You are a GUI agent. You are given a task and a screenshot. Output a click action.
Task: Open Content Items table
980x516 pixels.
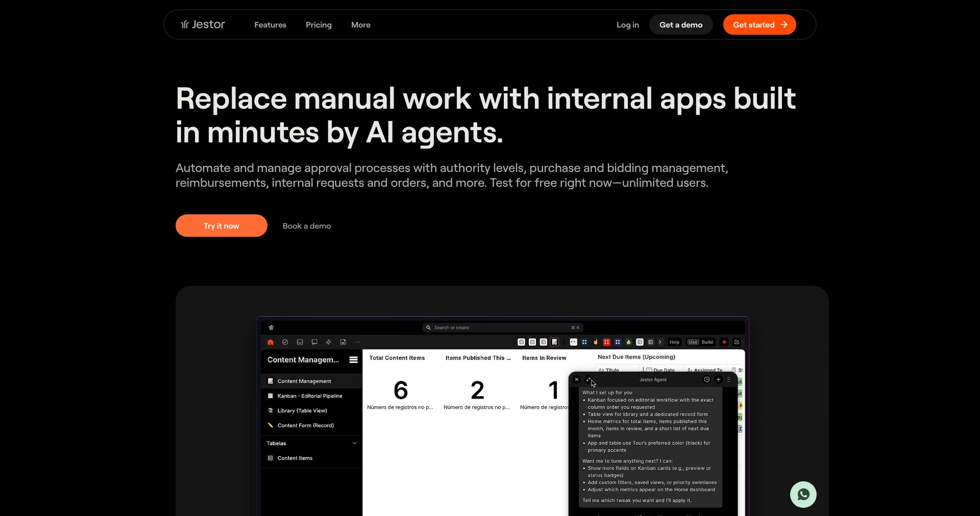point(311,458)
